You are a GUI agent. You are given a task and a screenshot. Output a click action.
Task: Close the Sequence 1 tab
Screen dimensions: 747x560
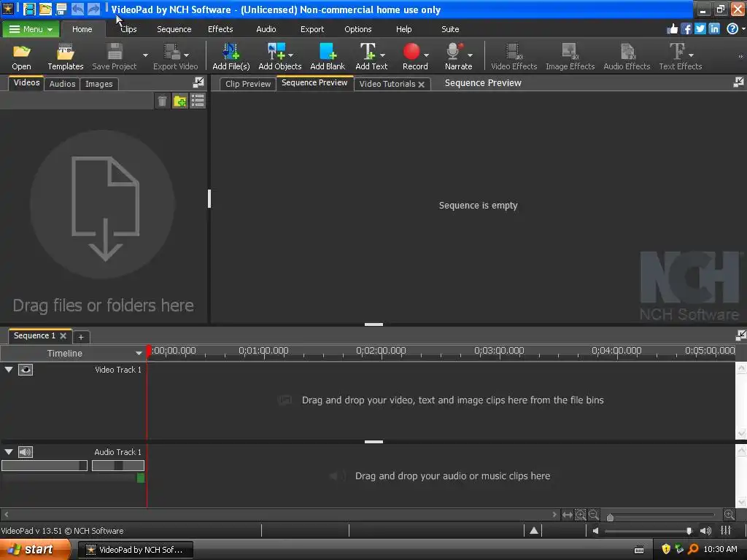click(63, 335)
